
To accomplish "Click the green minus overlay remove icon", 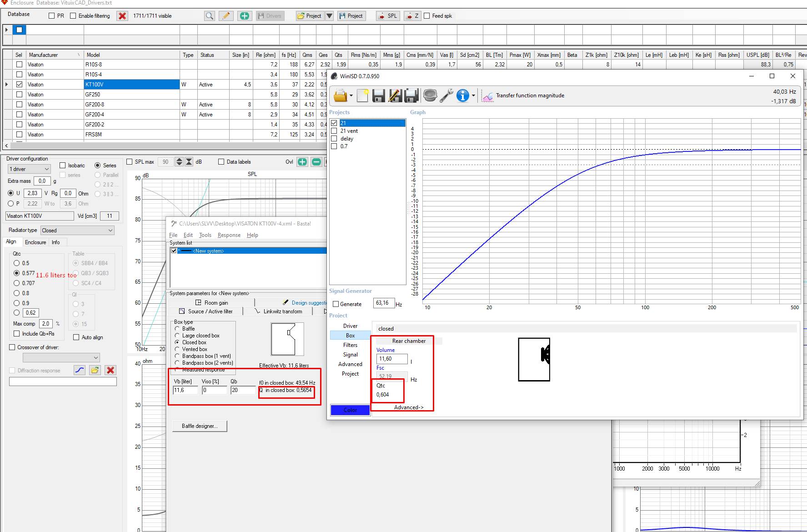I will point(316,162).
